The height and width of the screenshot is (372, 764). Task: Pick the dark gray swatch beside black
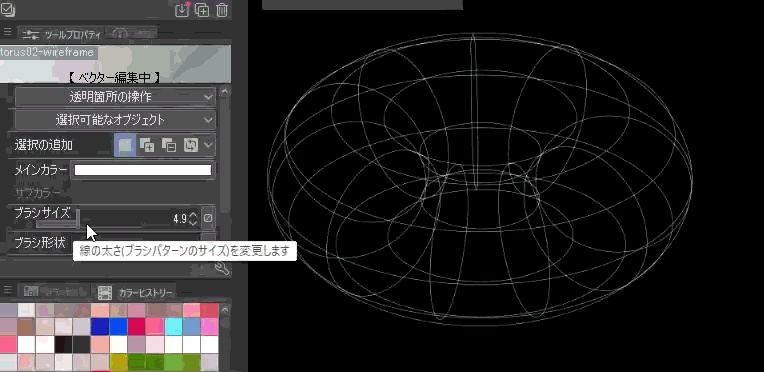click(x=81, y=344)
